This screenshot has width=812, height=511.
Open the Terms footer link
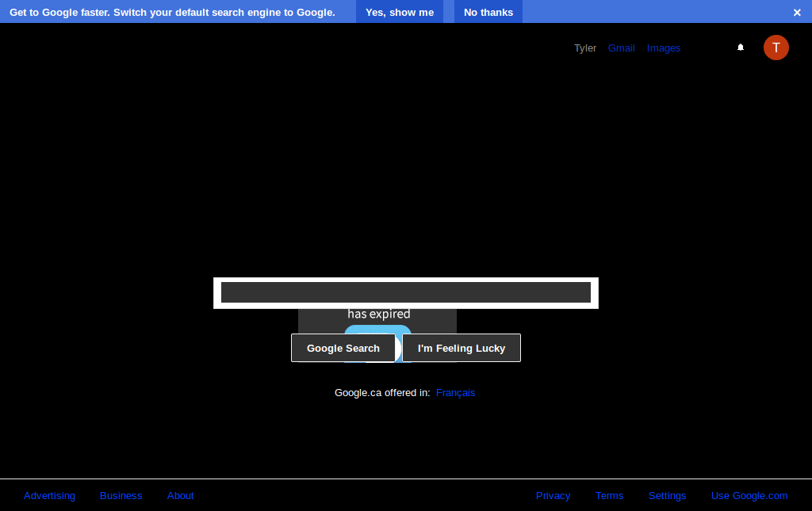coord(609,495)
